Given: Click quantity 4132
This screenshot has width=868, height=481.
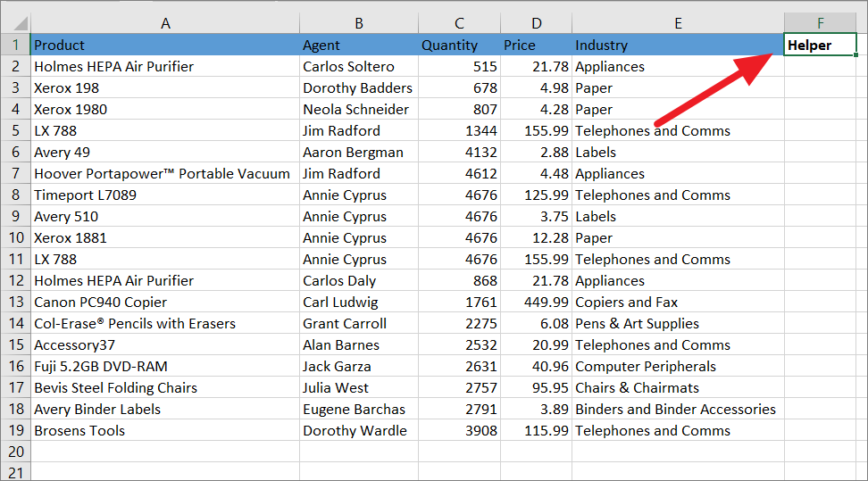Looking at the screenshot, I should (x=460, y=152).
